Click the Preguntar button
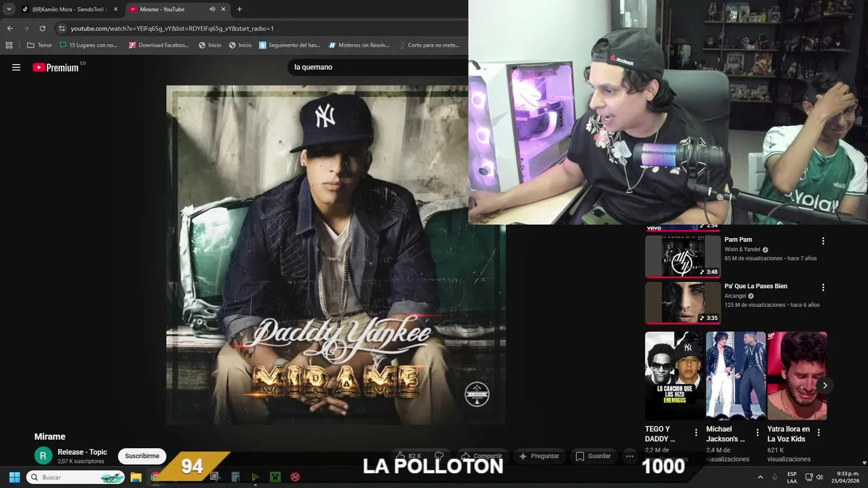The height and width of the screenshot is (488, 868). 539,456
